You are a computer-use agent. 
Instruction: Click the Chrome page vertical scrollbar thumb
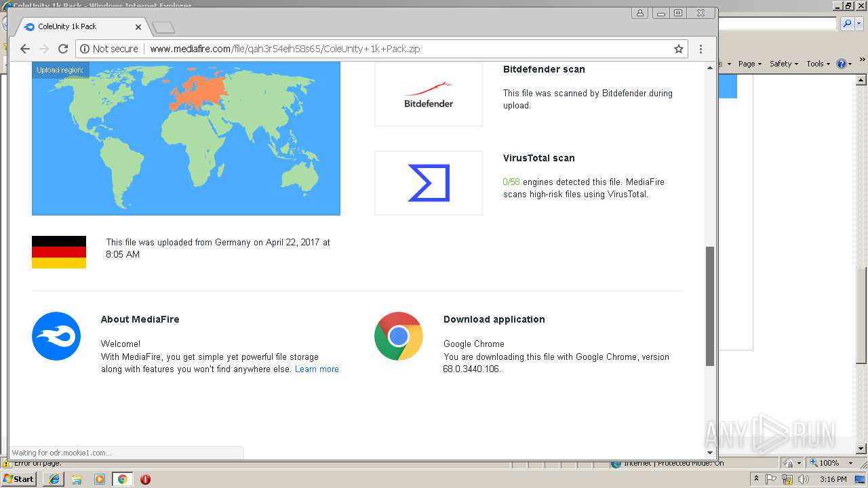[710, 306]
